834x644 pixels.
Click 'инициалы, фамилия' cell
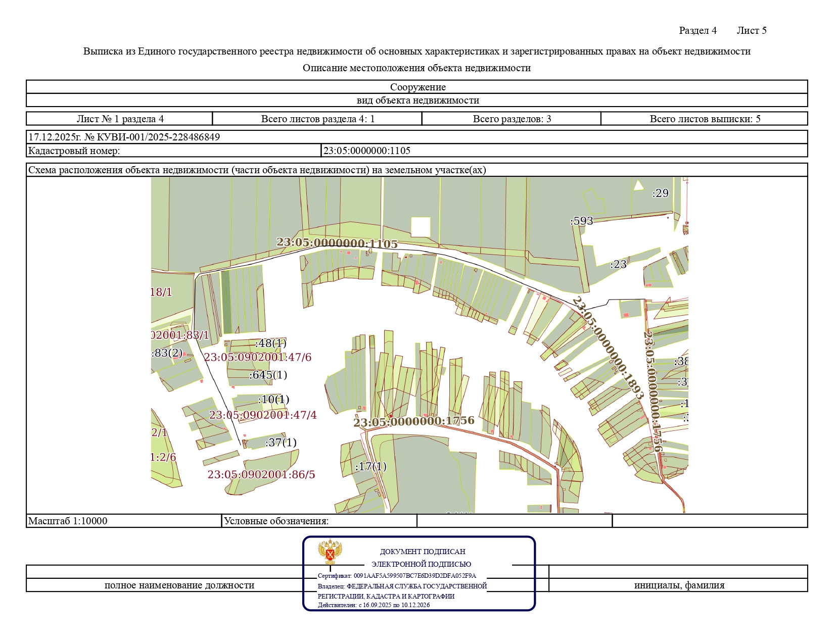679,585
